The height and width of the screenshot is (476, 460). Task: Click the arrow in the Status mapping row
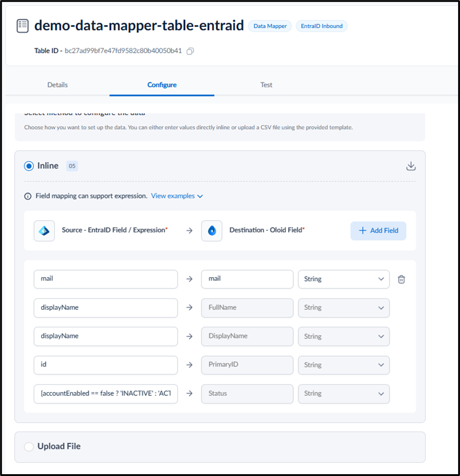point(189,394)
